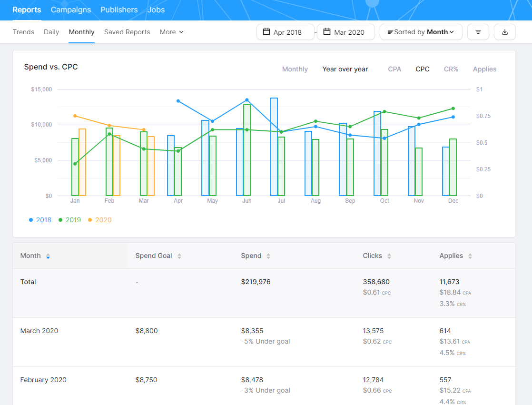Select the CPA metric for the chart
The image size is (532, 405).
point(394,69)
